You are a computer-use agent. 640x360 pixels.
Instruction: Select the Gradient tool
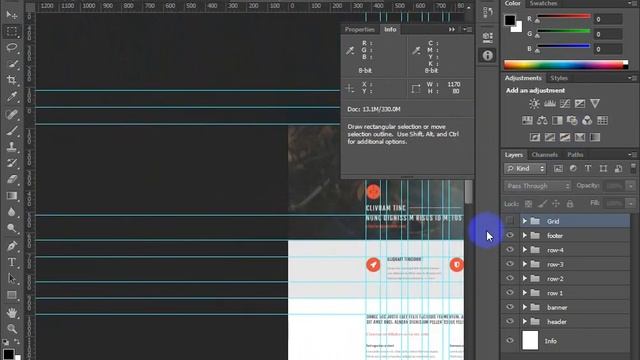click(x=11, y=196)
